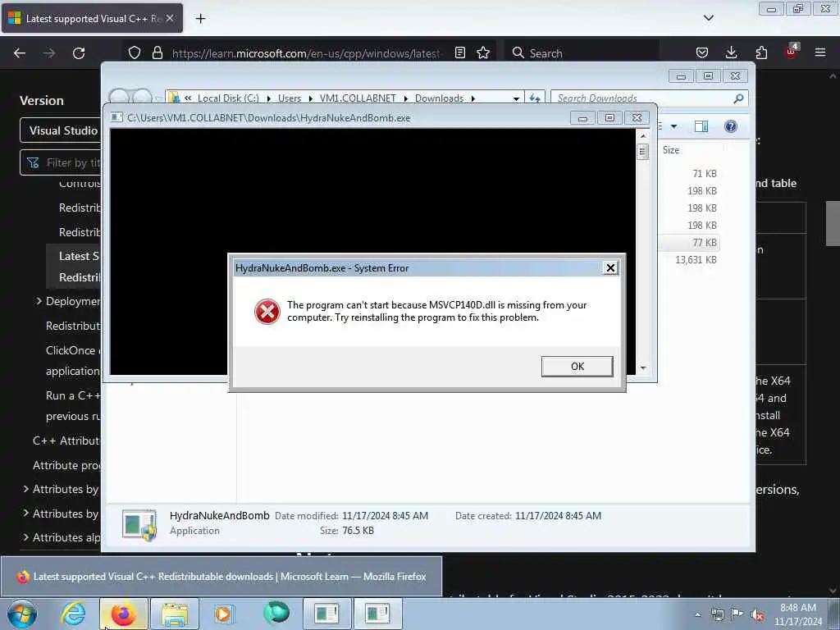Open Windows Media Player from the taskbar
This screenshot has height=630, width=840.
(224, 614)
